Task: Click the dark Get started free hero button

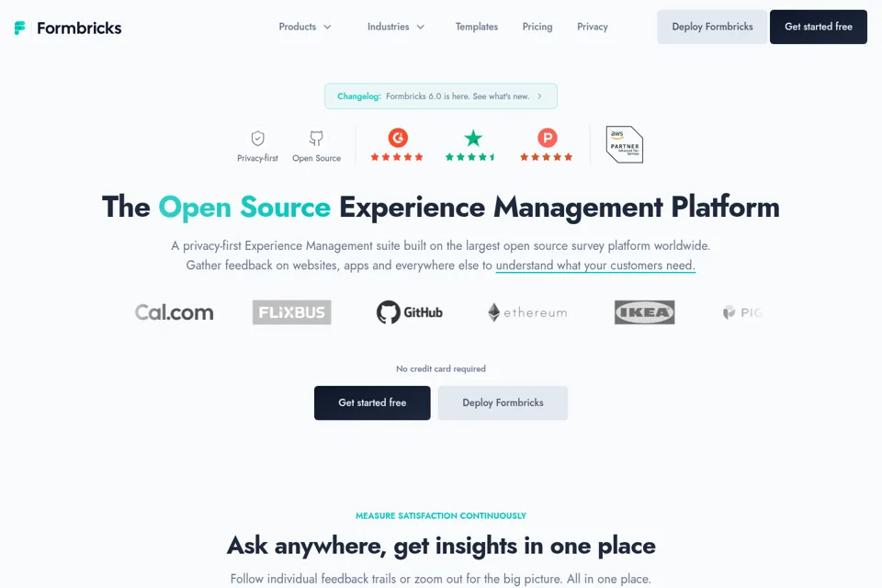Action: (372, 403)
